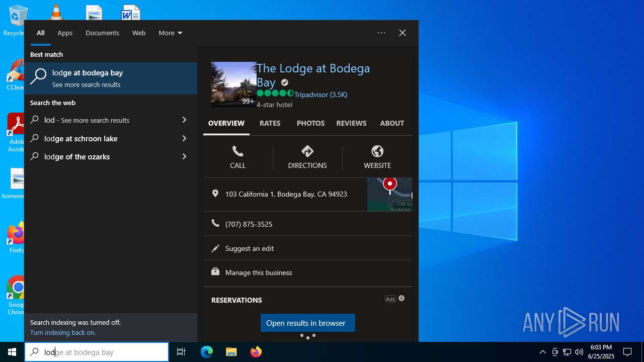This screenshot has height=362, width=644.
Task: Open the map thumbnail
Action: coord(390,194)
